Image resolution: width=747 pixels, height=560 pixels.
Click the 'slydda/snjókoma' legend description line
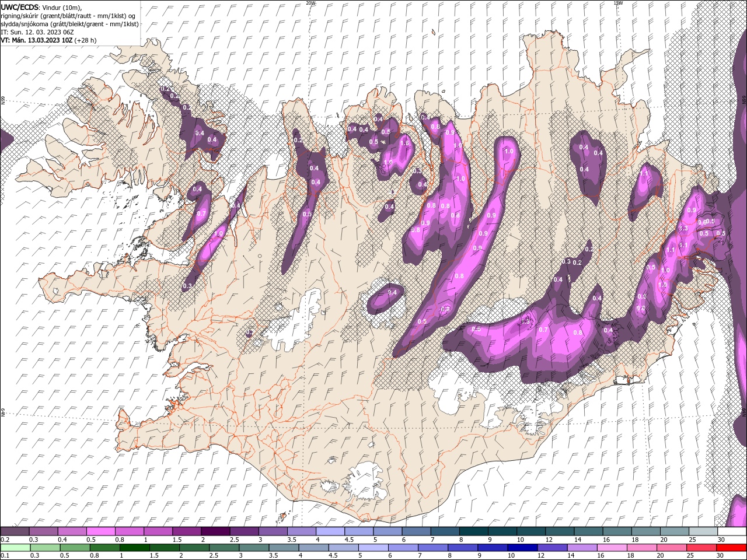(69, 24)
